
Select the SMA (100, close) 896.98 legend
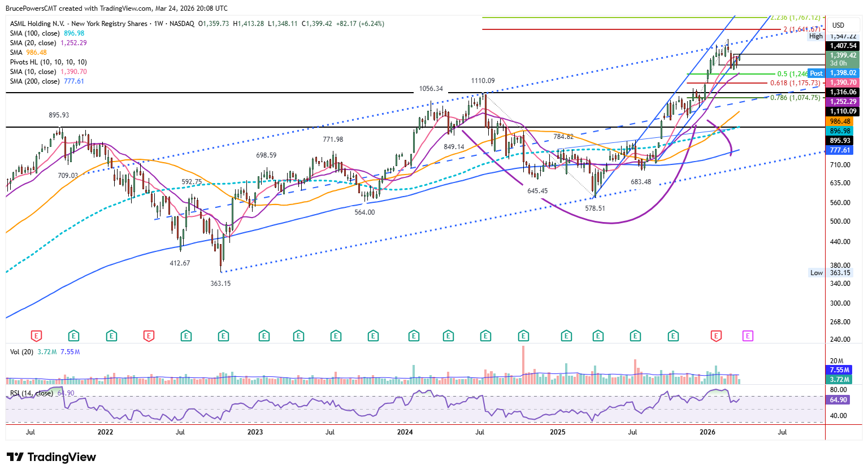(47, 33)
